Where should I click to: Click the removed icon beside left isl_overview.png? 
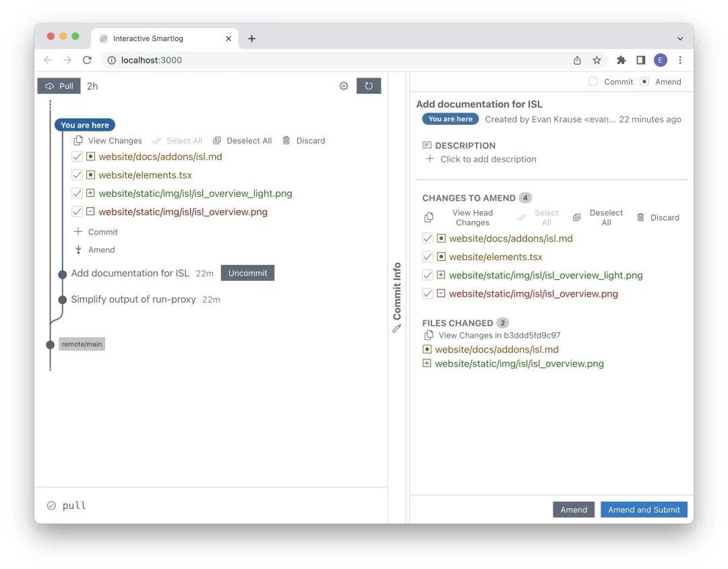[x=90, y=211]
